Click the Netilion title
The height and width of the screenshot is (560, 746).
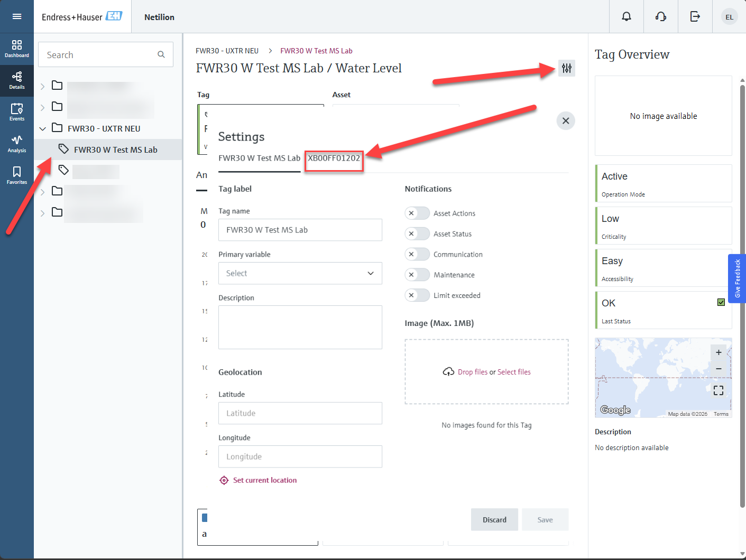pyautogui.click(x=159, y=17)
